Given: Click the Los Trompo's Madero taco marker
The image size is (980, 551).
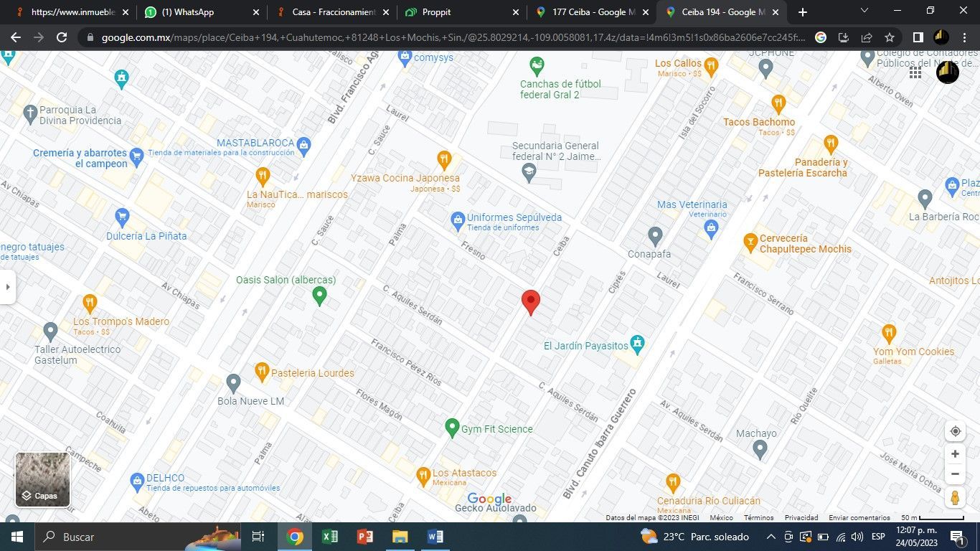Looking at the screenshot, I should (90, 303).
